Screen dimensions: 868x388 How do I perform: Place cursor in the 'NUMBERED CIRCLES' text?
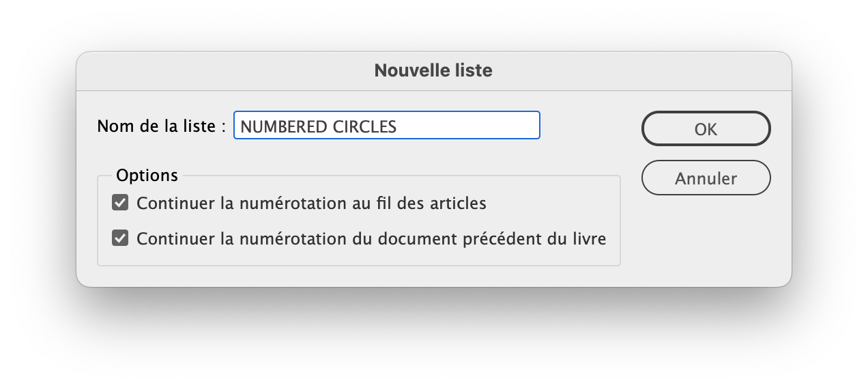[x=318, y=126]
